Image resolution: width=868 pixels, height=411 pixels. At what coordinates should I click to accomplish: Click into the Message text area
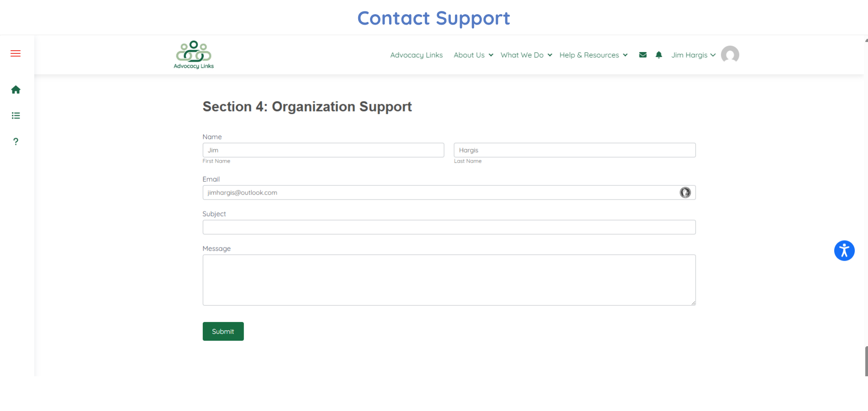[x=449, y=280]
